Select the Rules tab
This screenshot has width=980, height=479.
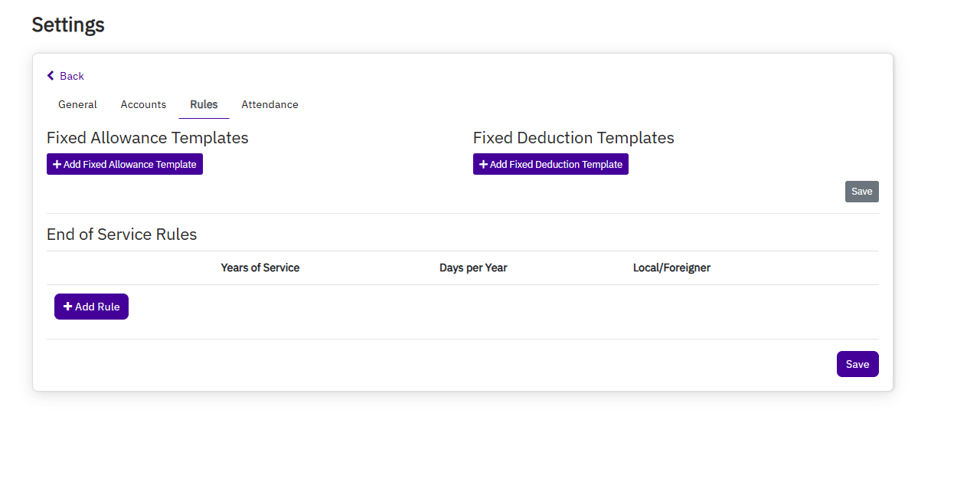(204, 104)
